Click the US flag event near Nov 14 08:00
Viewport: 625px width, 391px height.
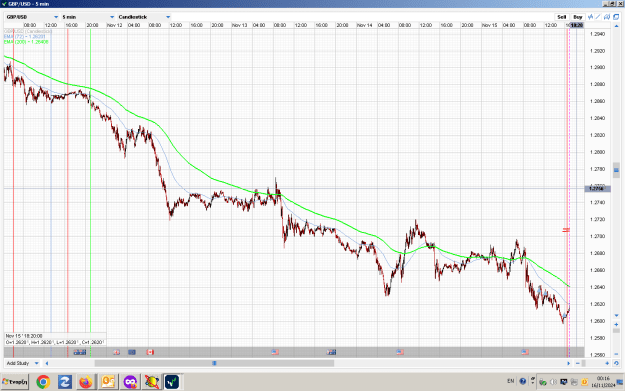pyautogui.click(x=400, y=352)
